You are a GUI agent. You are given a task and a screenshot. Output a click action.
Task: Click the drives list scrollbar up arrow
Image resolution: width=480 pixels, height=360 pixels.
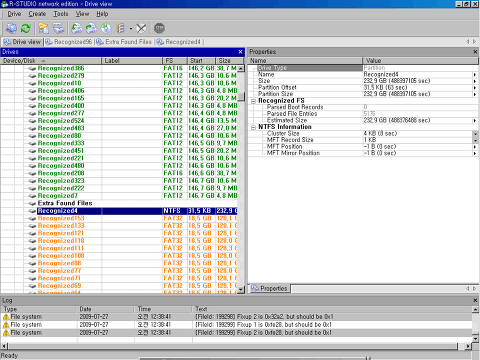pyautogui.click(x=241, y=68)
